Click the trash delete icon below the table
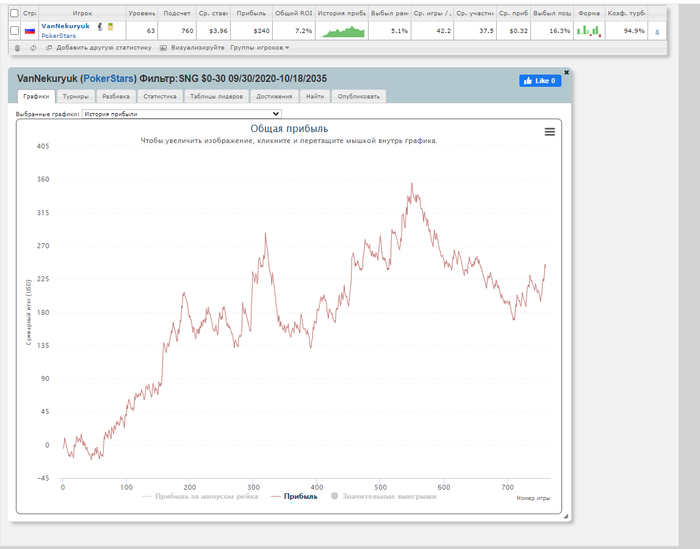700x549 pixels. click(17, 48)
